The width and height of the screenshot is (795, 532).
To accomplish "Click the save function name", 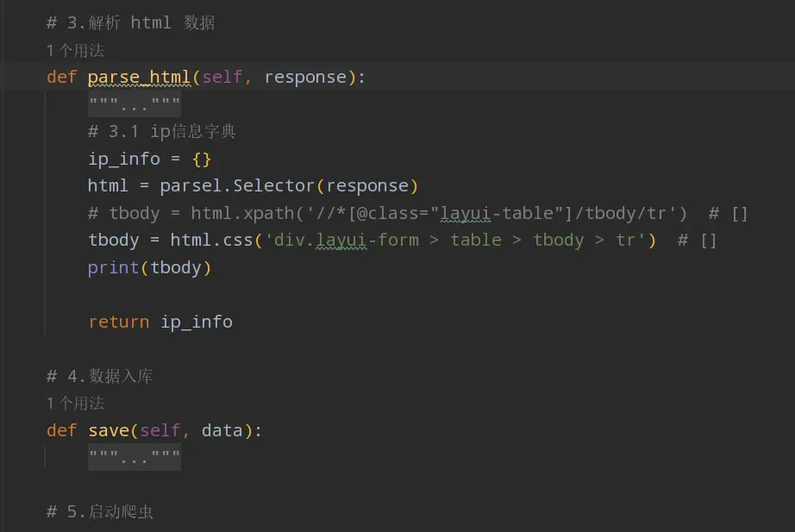I will point(108,430).
